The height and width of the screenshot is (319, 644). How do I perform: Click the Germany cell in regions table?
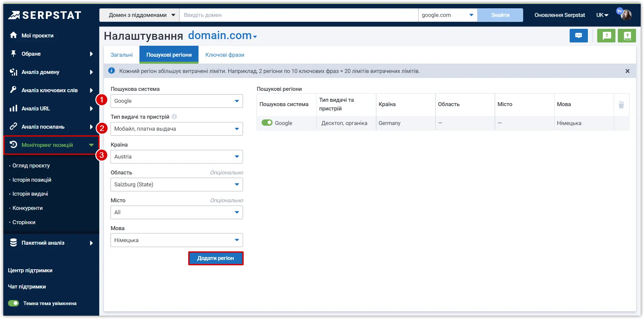point(406,123)
